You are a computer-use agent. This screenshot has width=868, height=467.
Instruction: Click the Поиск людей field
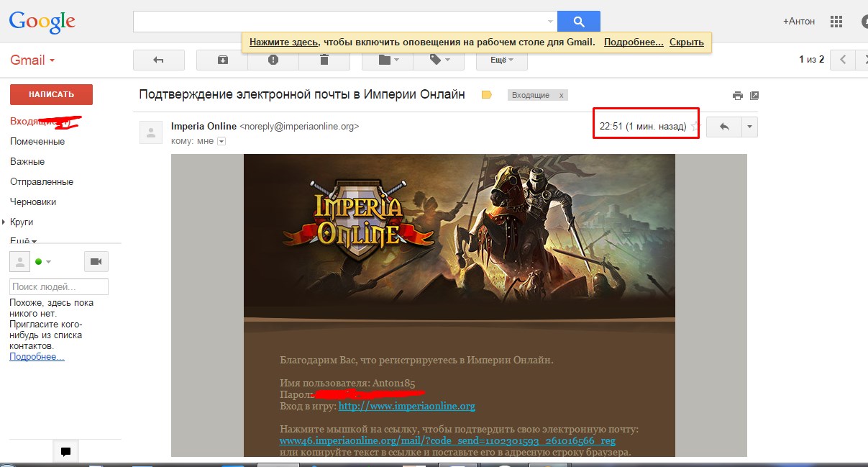point(59,286)
